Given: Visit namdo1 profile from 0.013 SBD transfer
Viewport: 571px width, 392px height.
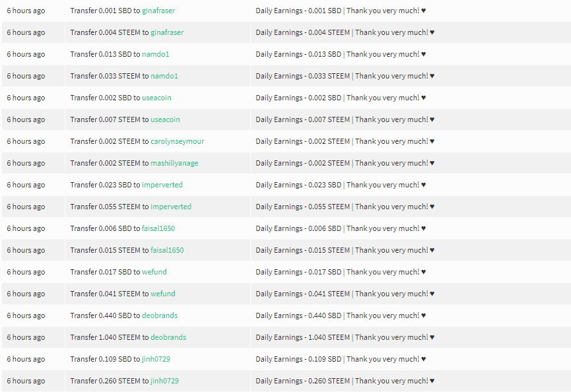Looking at the screenshot, I should coord(156,54).
